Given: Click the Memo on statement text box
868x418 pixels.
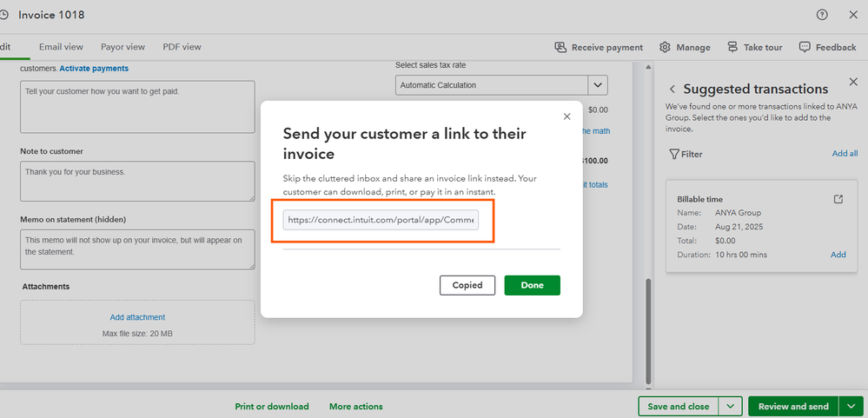Looking at the screenshot, I should [x=137, y=249].
